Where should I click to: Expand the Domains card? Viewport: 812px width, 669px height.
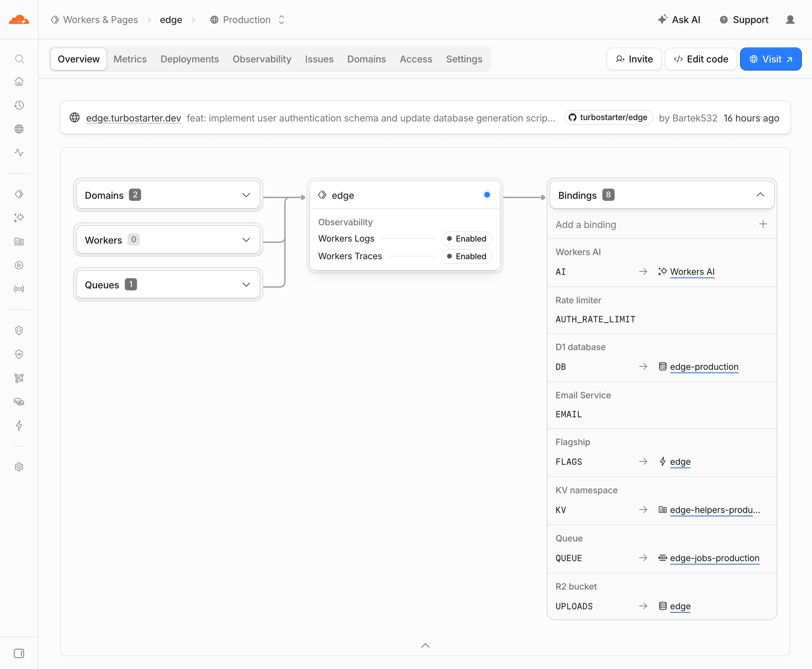point(168,195)
